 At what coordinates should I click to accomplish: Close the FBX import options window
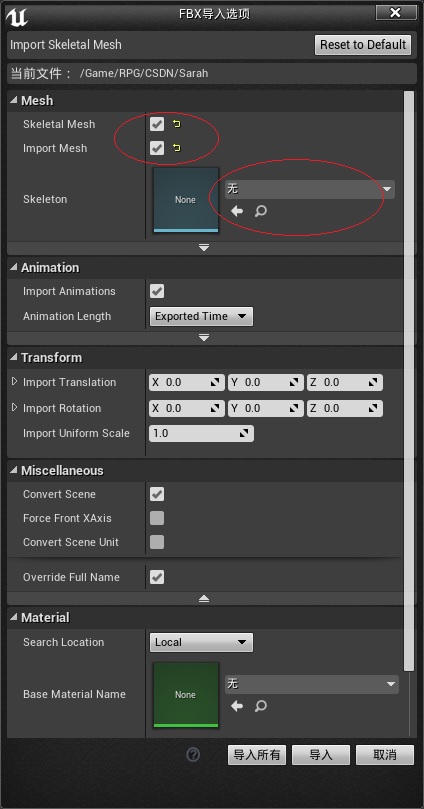[x=396, y=12]
